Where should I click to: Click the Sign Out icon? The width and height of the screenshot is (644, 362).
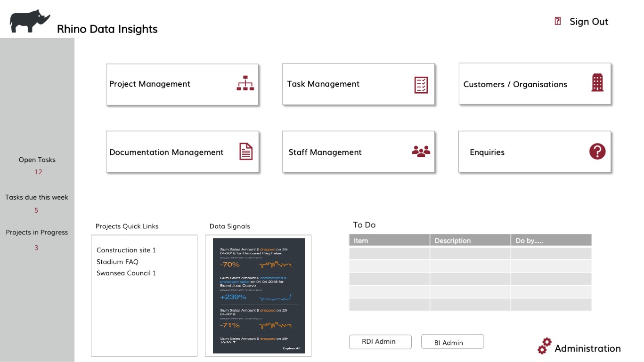point(558,21)
